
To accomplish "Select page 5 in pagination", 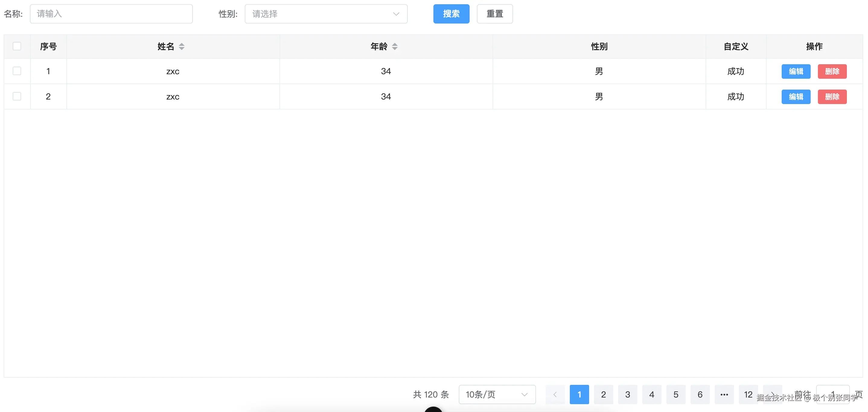I will coord(676,395).
